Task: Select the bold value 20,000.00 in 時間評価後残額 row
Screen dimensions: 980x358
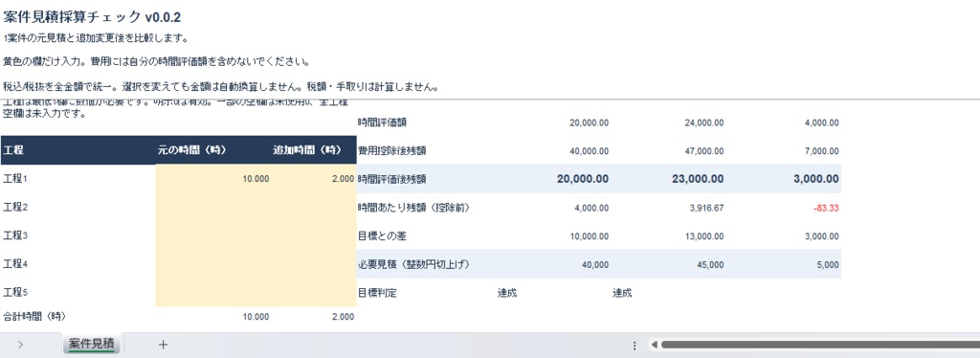Action: click(583, 179)
